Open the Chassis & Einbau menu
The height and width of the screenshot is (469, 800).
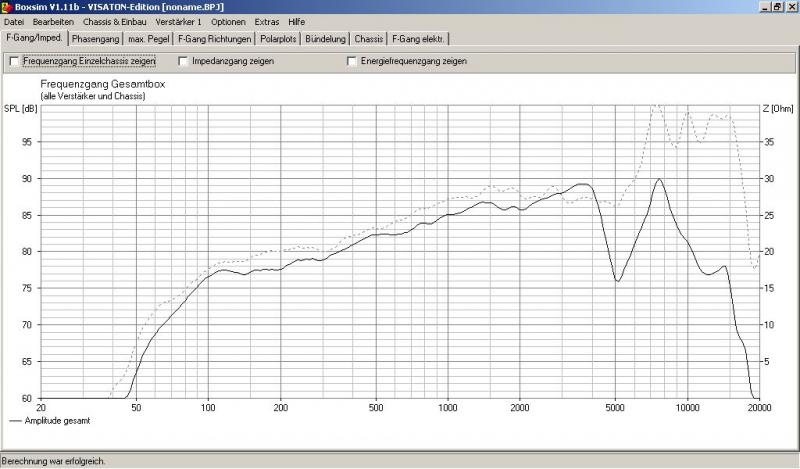(x=114, y=21)
